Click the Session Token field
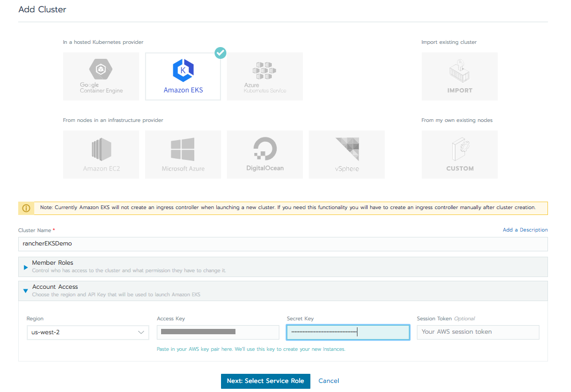The width and height of the screenshot is (571, 392). pos(477,332)
